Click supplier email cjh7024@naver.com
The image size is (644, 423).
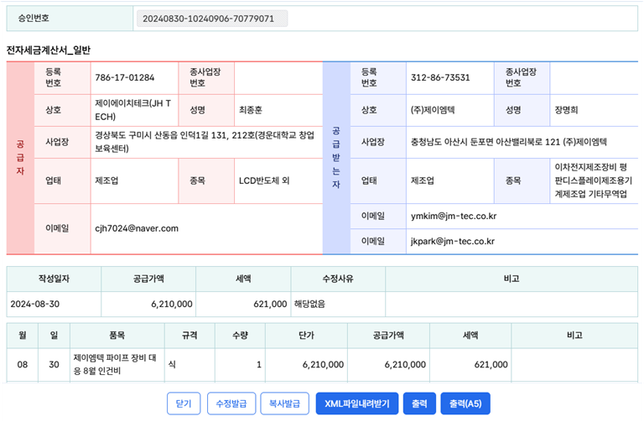click(136, 228)
